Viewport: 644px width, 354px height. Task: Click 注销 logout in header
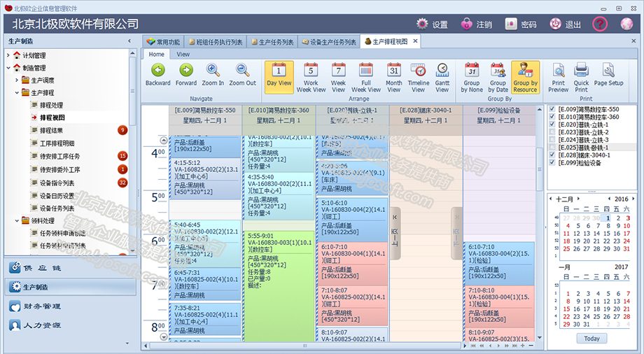(477, 24)
